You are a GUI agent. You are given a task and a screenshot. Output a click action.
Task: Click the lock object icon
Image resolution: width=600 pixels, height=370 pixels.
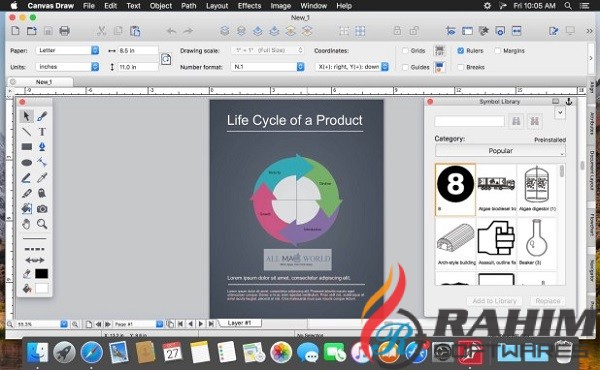pyautogui.click(x=397, y=31)
